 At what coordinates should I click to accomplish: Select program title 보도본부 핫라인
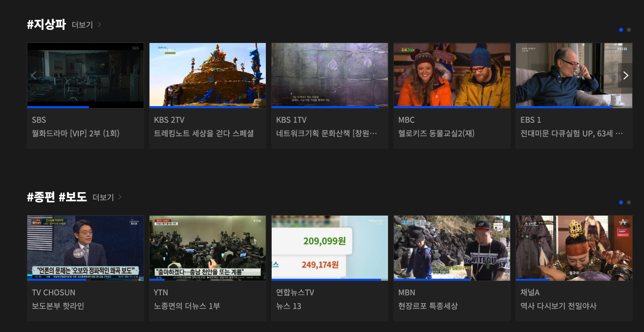58,306
